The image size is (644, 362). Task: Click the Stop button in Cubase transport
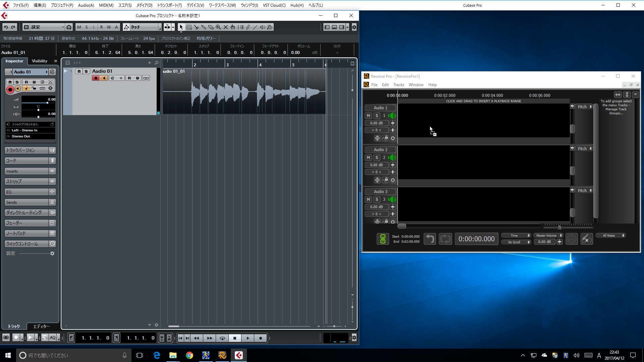[x=235, y=338]
